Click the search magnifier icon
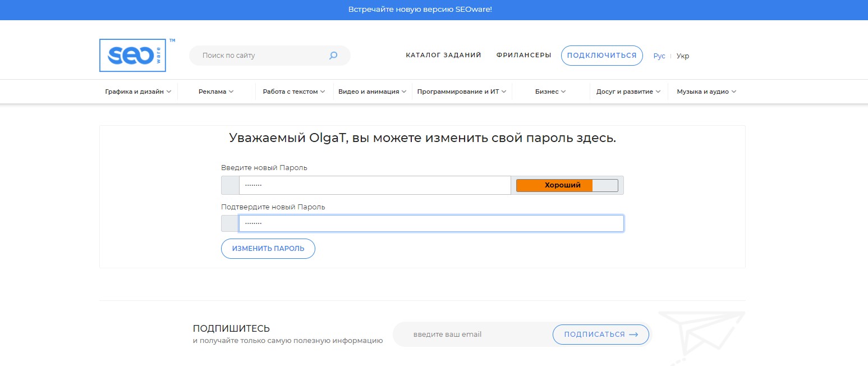This screenshot has width=868, height=366. pyautogui.click(x=333, y=56)
